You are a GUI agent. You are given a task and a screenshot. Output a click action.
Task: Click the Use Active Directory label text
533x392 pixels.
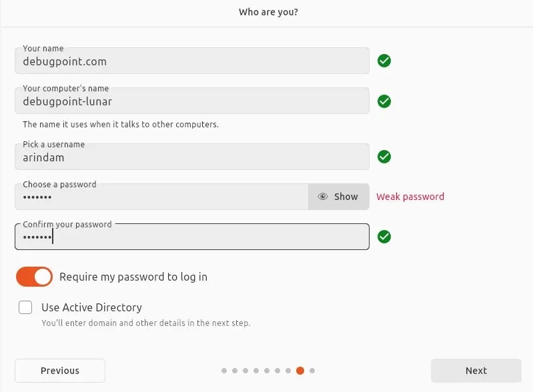coord(91,307)
